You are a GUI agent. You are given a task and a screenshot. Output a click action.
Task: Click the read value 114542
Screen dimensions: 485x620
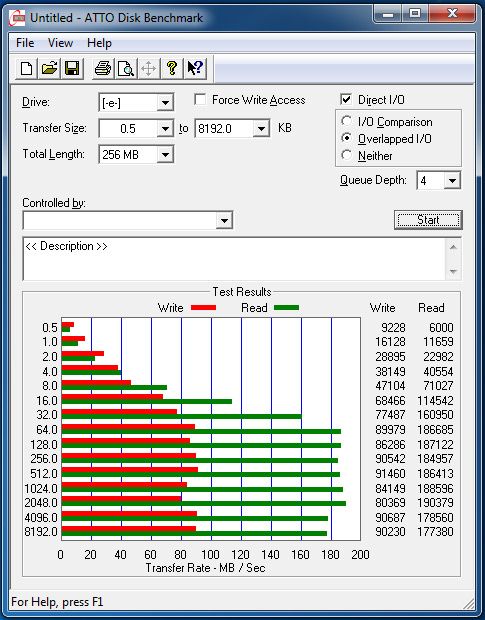[435, 401]
